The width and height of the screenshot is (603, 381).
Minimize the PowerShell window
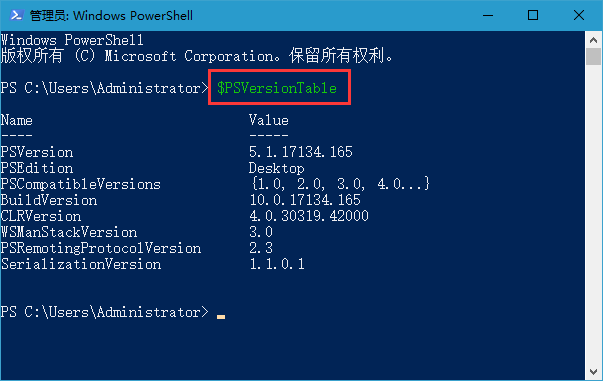tap(488, 15)
